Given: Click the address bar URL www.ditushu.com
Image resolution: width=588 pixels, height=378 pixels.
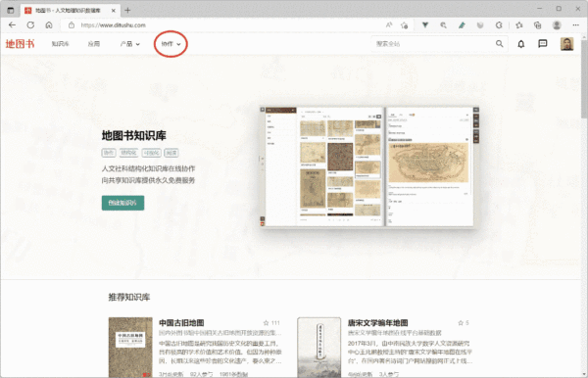Looking at the screenshot, I should (114, 25).
